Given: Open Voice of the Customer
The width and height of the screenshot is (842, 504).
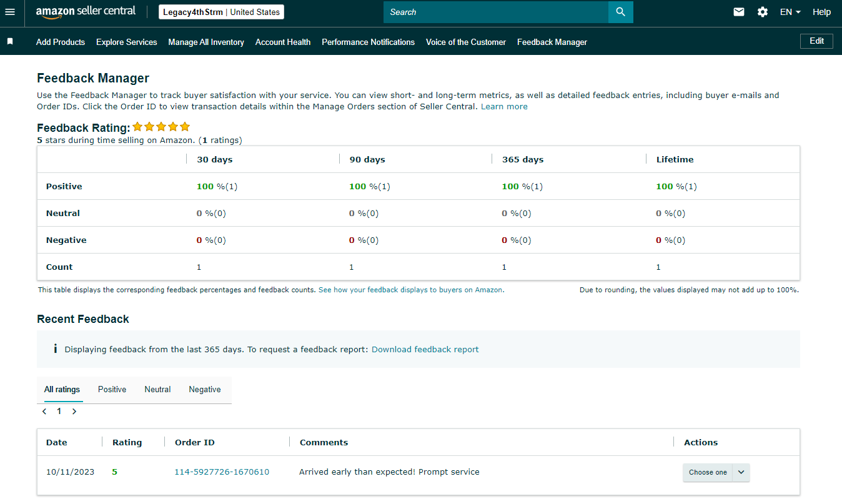Looking at the screenshot, I should (x=466, y=42).
